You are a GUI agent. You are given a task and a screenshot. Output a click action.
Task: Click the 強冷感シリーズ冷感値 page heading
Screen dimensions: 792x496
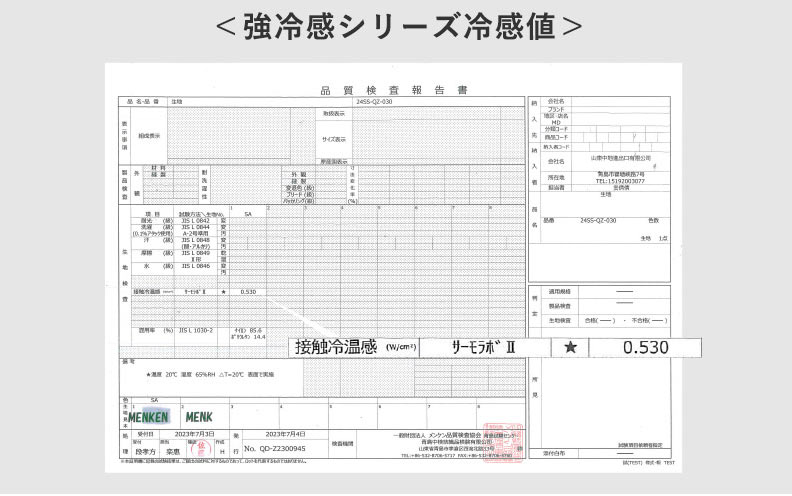(397, 27)
